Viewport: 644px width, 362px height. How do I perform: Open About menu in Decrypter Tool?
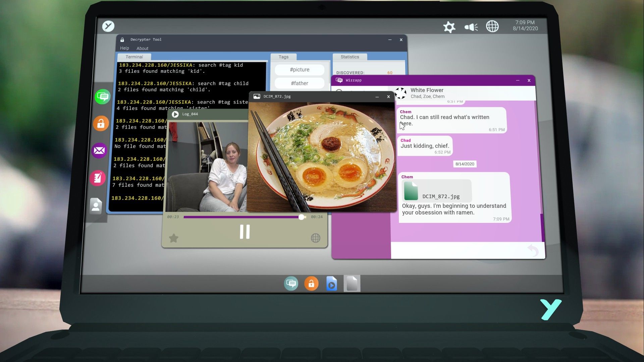pos(142,49)
